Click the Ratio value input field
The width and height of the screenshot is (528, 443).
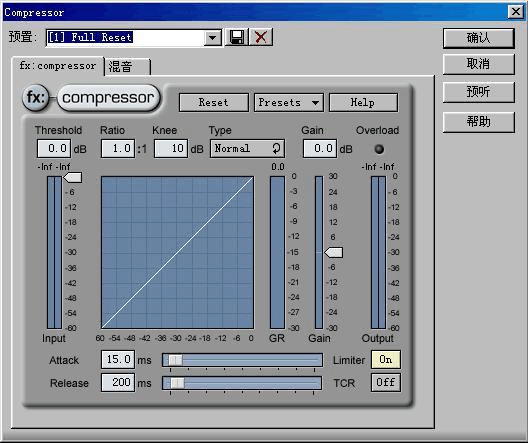[118, 148]
